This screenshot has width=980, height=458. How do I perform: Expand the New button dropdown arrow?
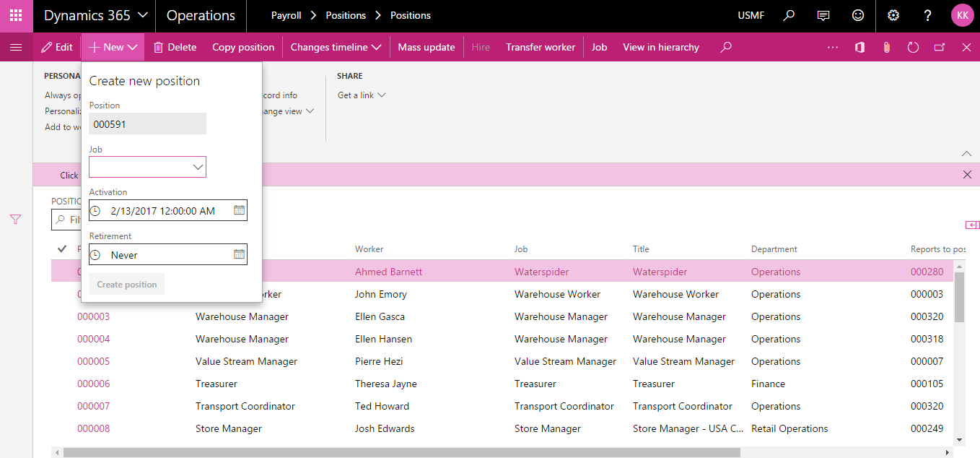point(131,46)
